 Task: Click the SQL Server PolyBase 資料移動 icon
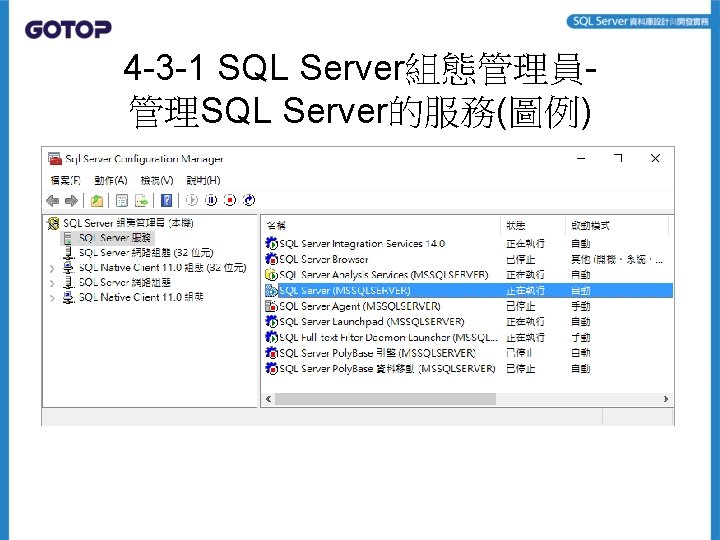point(271,368)
